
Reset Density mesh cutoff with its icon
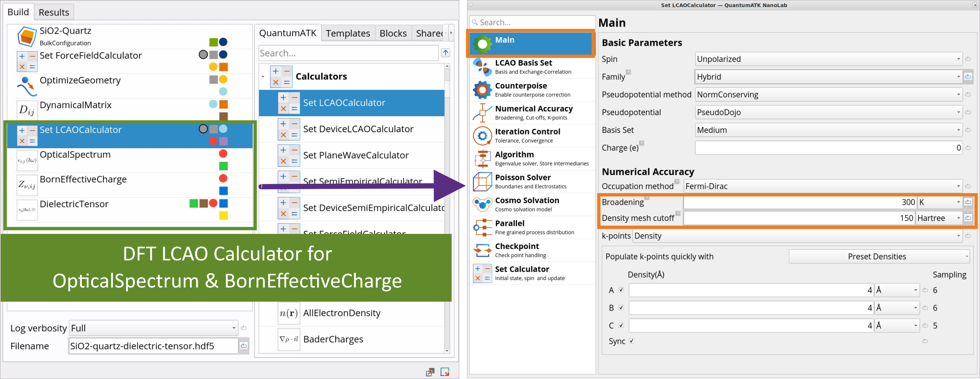click(x=968, y=218)
